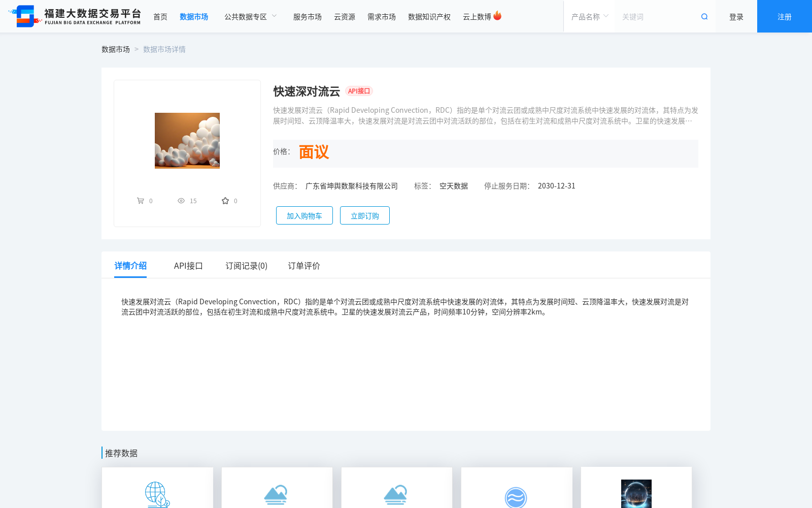Viewport: 812px width, 508px height.
Task: Click the blue 注册 register button
Action: click(785, 16)
